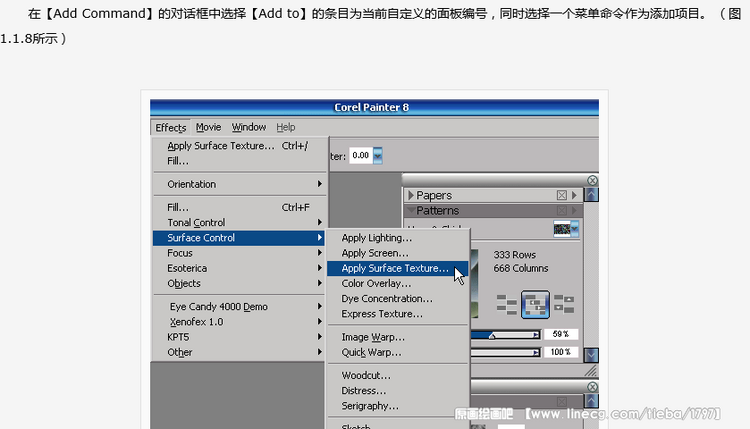Choose Apply Lighting... in the submenu
This screenshot has width=750, height=429.
tap(398, 238)
